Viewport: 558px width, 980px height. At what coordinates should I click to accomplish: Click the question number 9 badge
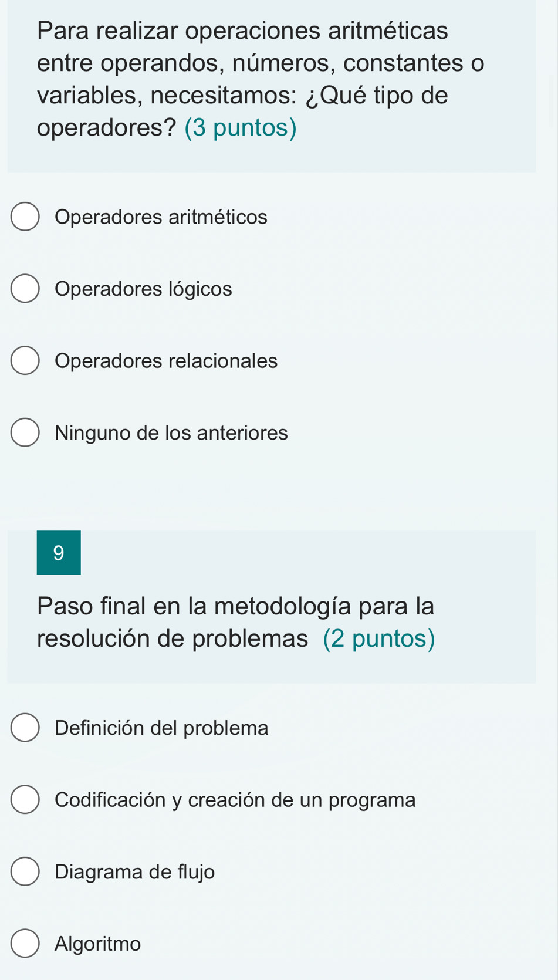click(59, 553)
